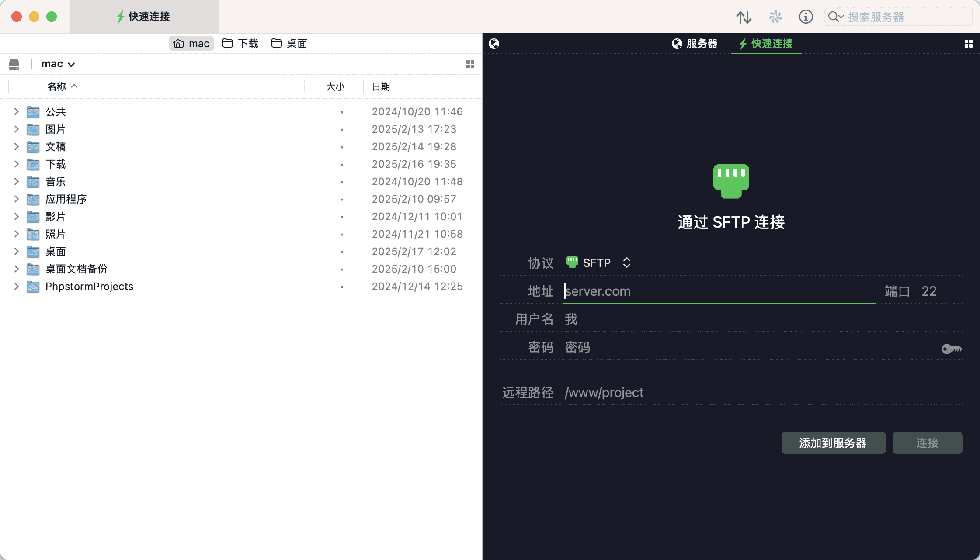Expand the PhpstormProjects folder
Viewport: 980px width, 560px height.
(x=16, y=286)
